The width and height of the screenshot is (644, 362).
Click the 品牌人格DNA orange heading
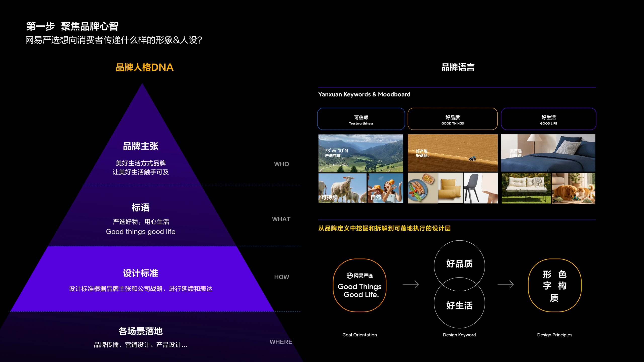(144, 67)
